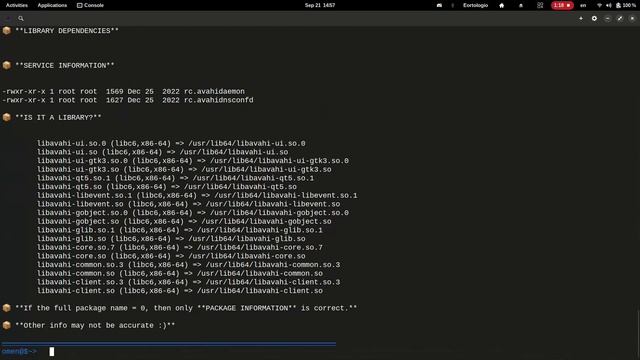Click the libavahi-ui-gtk3.so.0 line

(193, 161)
